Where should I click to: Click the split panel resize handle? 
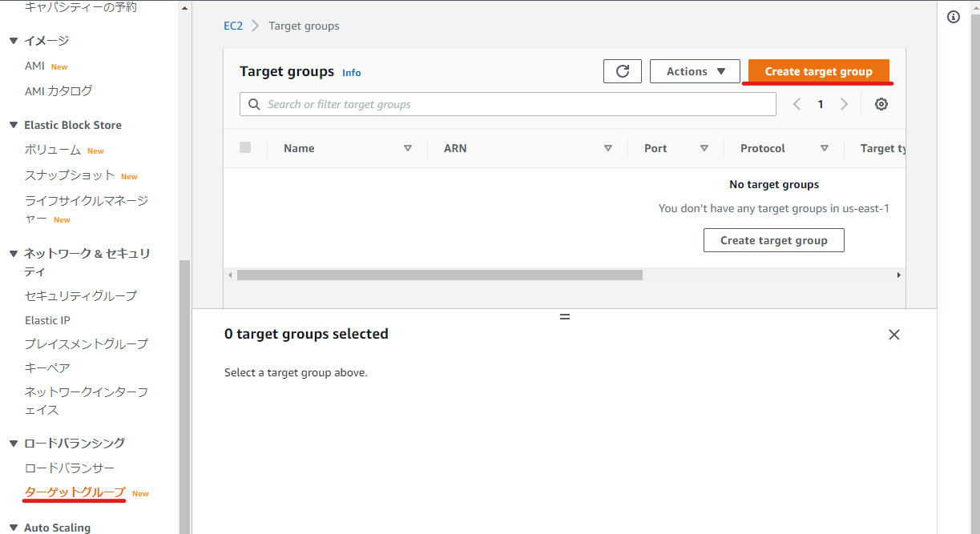[565, 316]
